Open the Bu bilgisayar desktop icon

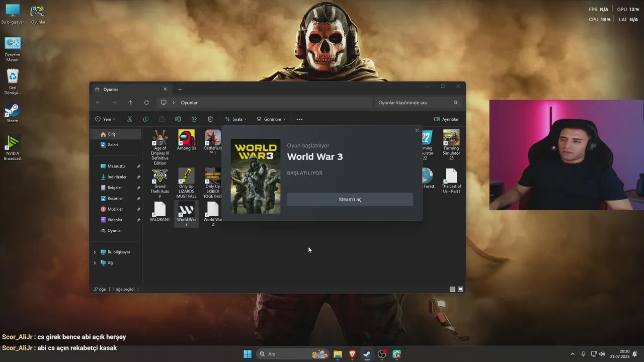pos(13,14)
